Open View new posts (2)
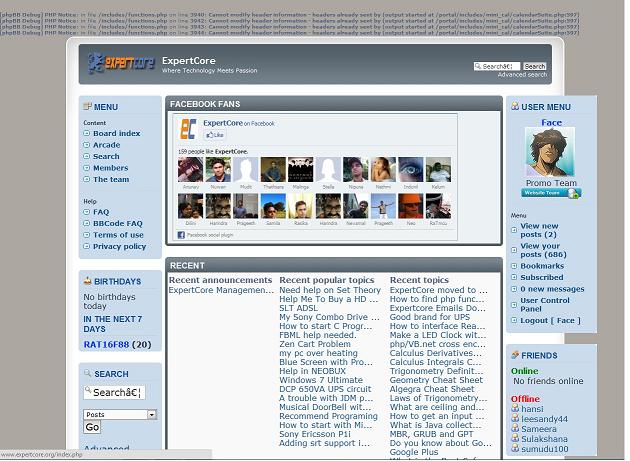The width and height of the screenshot is (630, 461). pyautogui.click(x=539, y=231)
